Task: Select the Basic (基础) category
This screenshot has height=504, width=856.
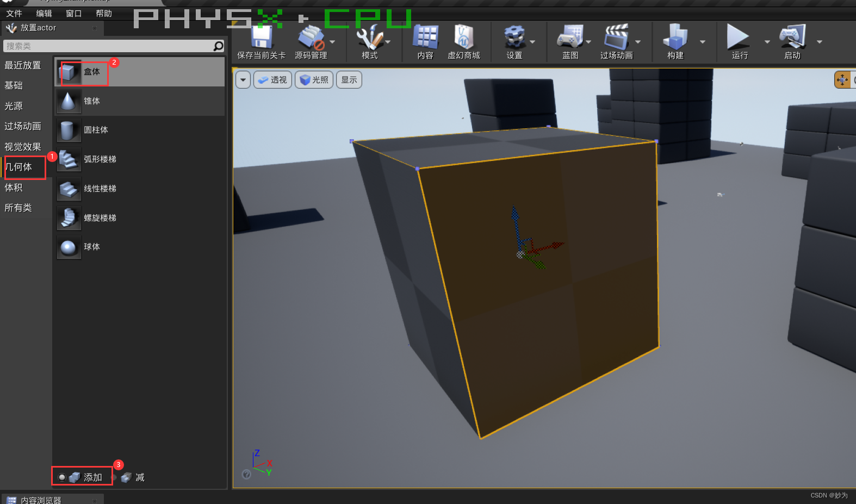Action: (14, 85)
